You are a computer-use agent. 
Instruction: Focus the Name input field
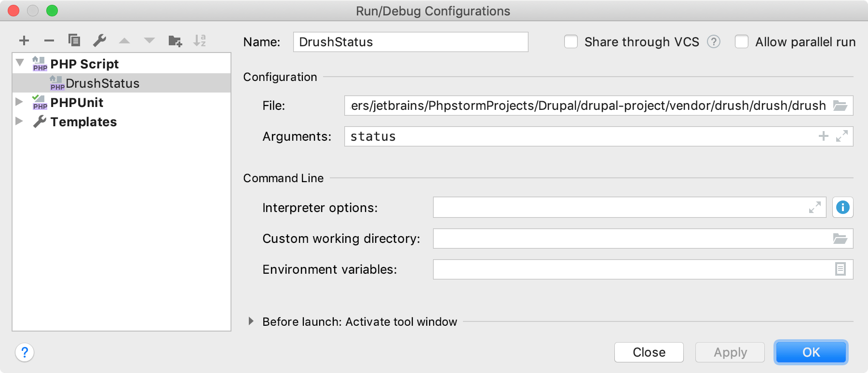[x=411, y=42]
